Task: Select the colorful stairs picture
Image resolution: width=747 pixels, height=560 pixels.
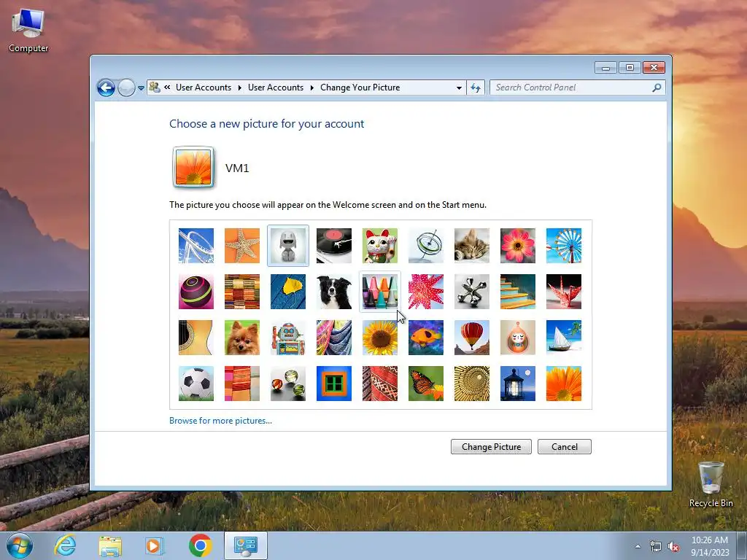Action: pyautogui.click(x=518, y=292)
